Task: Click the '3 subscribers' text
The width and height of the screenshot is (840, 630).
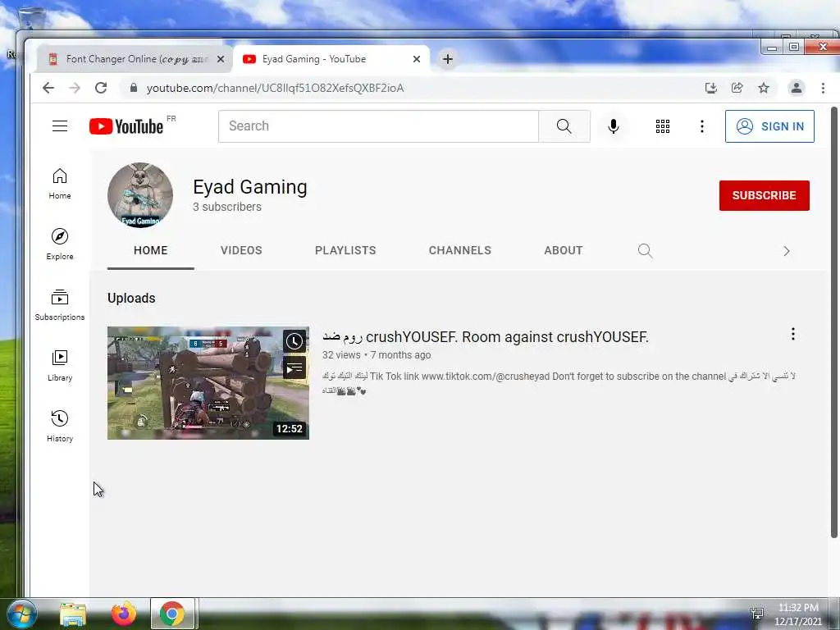Action: tap(227, 207)
